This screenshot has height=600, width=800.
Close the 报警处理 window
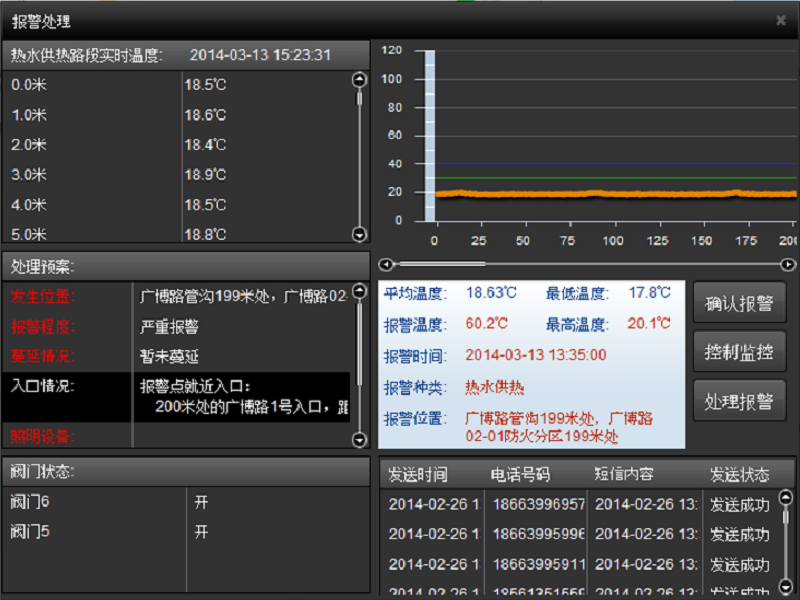pos(781,20)
